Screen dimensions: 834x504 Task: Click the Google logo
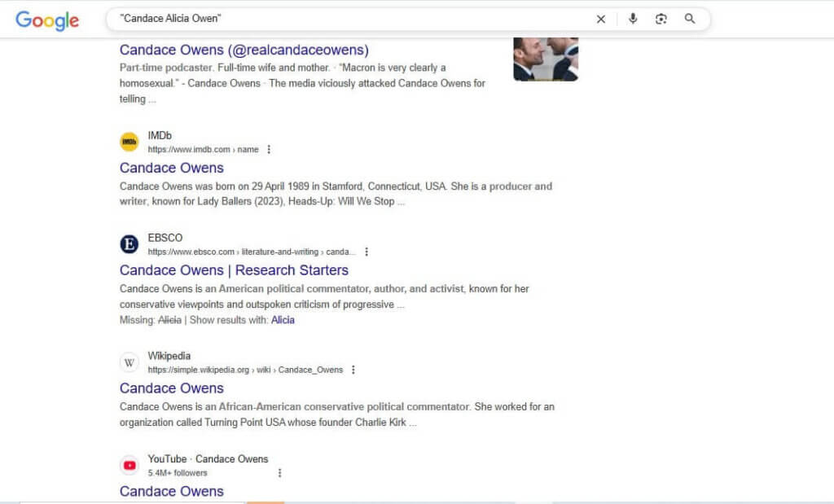[x=47, y=20]
